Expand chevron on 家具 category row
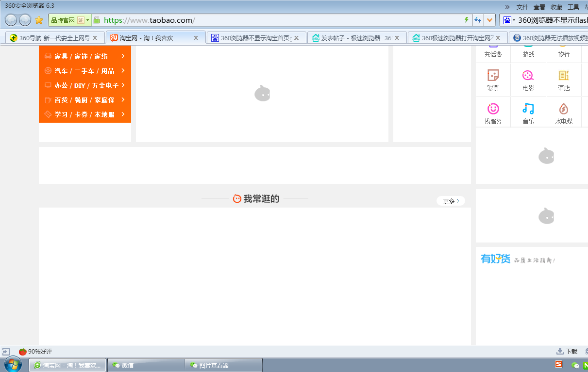This screenshot has height=372, width=588. click(123, 56)
